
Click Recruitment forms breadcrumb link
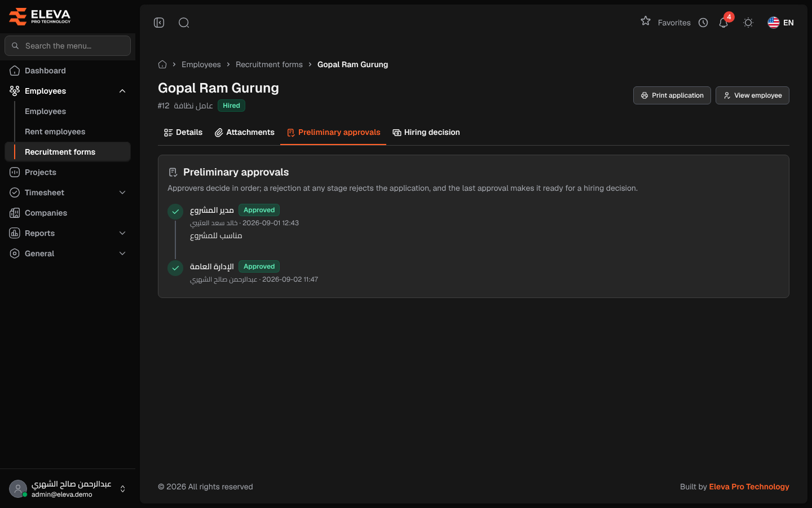click(x=269, y=64)
